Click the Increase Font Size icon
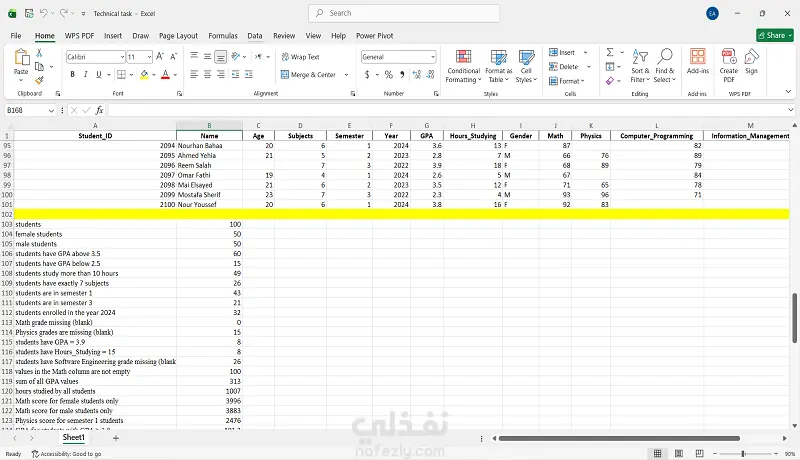The width and height of the screenshot is (800, 460). tap(160, 57)
